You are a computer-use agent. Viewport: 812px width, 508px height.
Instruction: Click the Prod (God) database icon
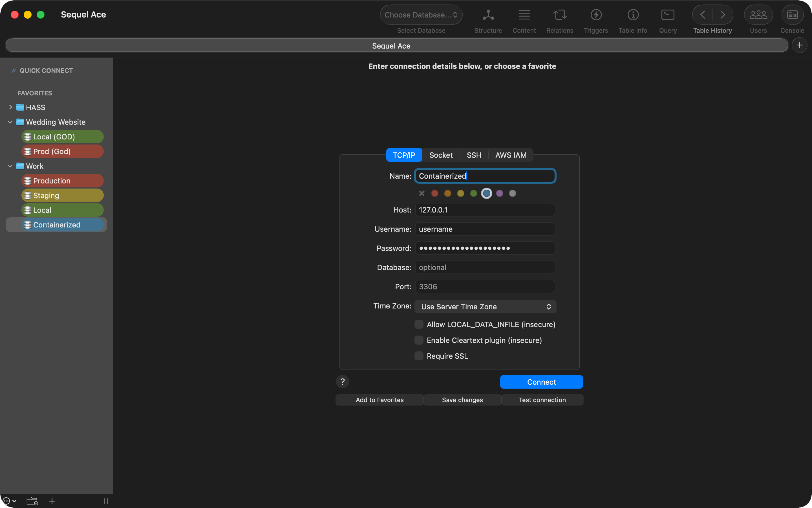pyautogui.click(x=28, y=151)
